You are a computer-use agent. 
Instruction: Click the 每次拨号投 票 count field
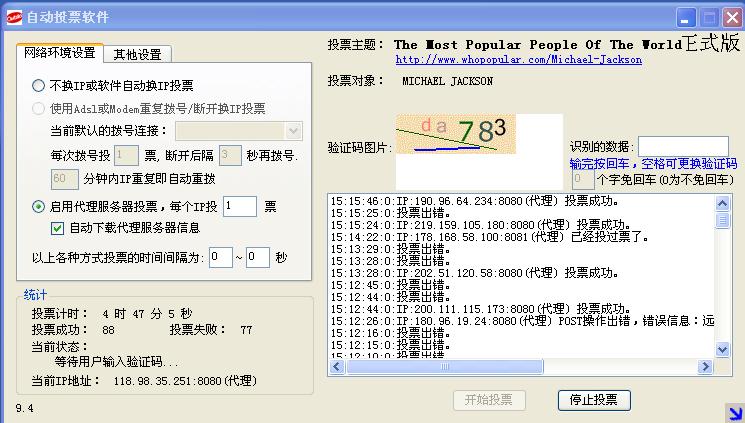coord(126,155)
